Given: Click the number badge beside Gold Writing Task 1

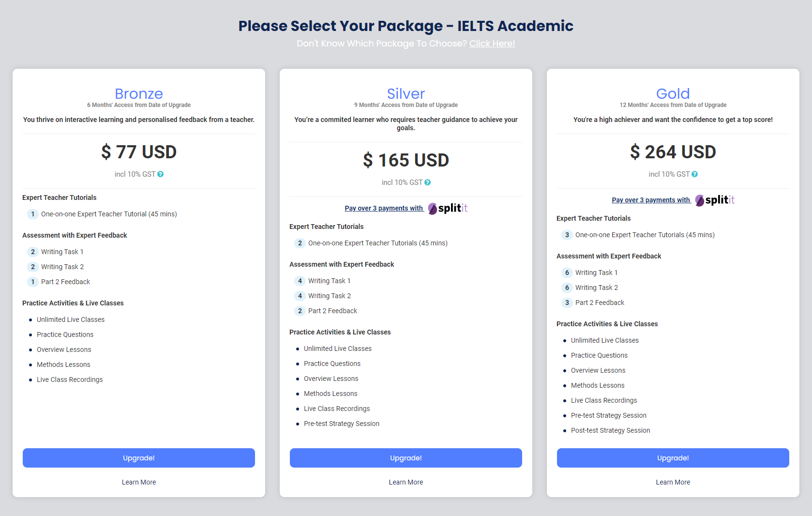Looking at the screenshot, I should point(567,273).
